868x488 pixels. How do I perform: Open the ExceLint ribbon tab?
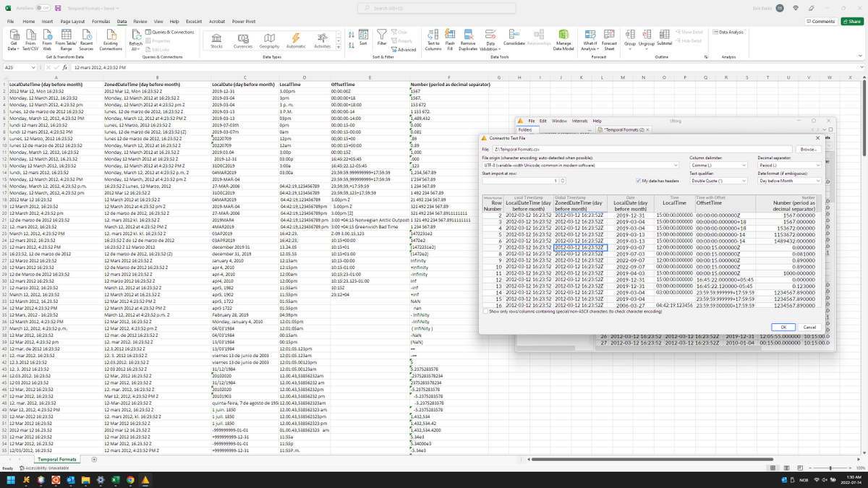pyautogui.click(x=193, y=22)
